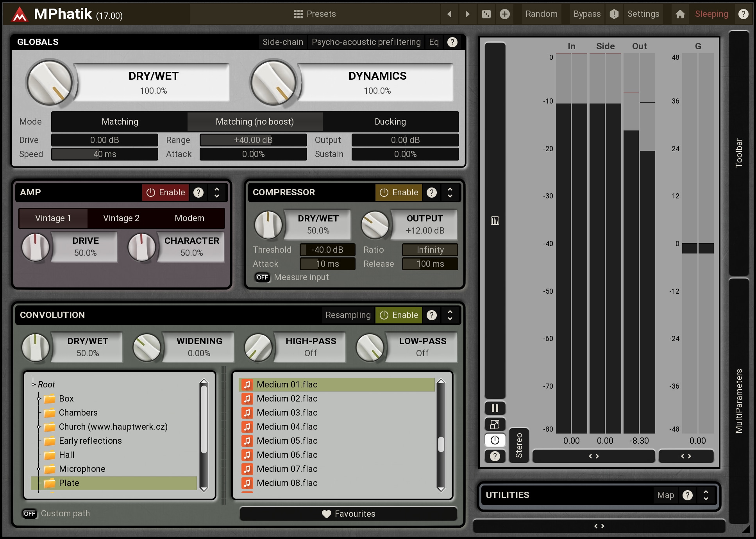Click the home icon in top bar

click(680, 14)
